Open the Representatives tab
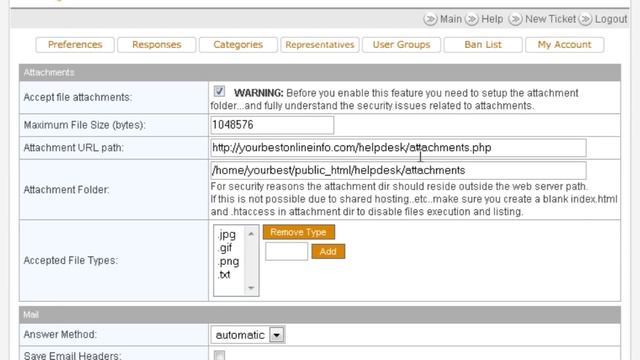 tap(320, 44)
